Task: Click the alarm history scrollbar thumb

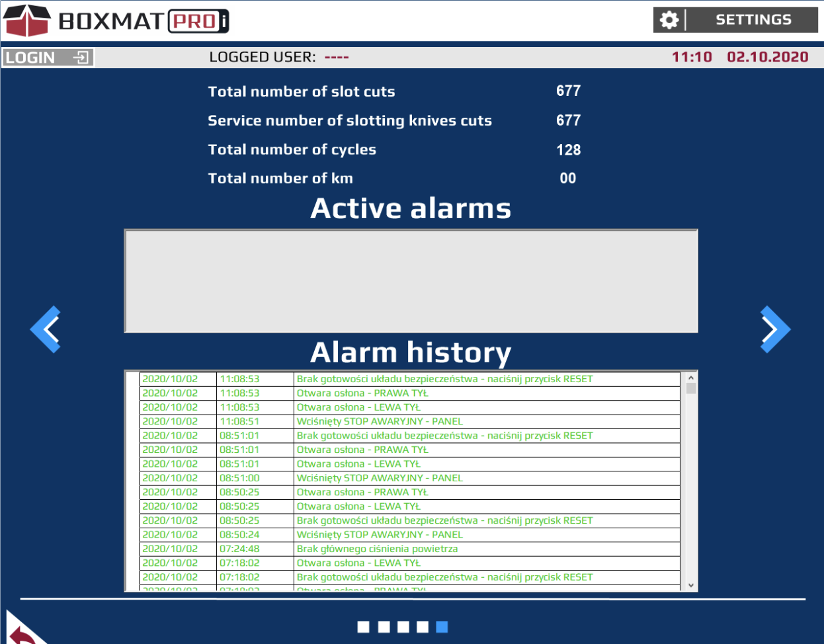Action: 691,388
